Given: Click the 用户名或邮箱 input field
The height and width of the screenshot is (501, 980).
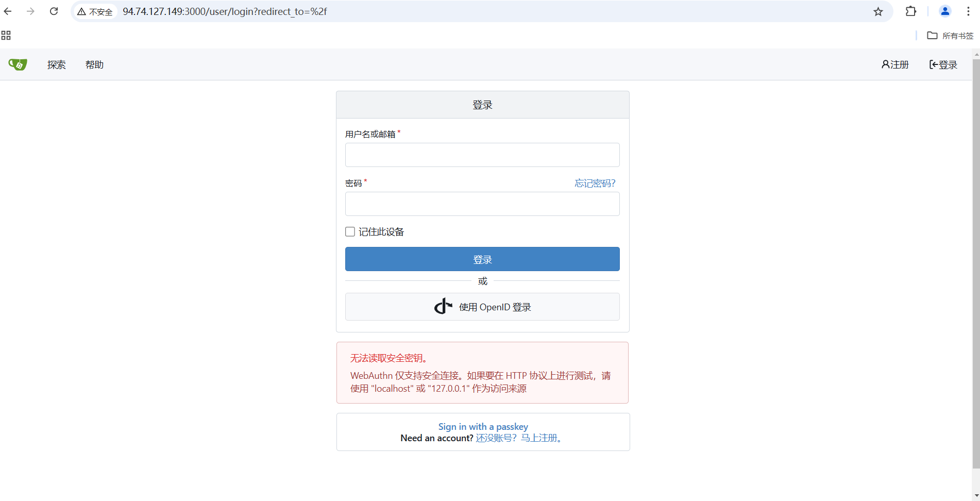Looking at the screenshot, I should point(482,155).
